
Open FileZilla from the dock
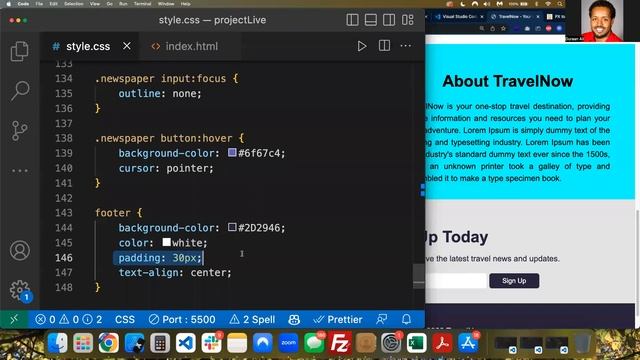pyautogui.click(x=340, y=343)
